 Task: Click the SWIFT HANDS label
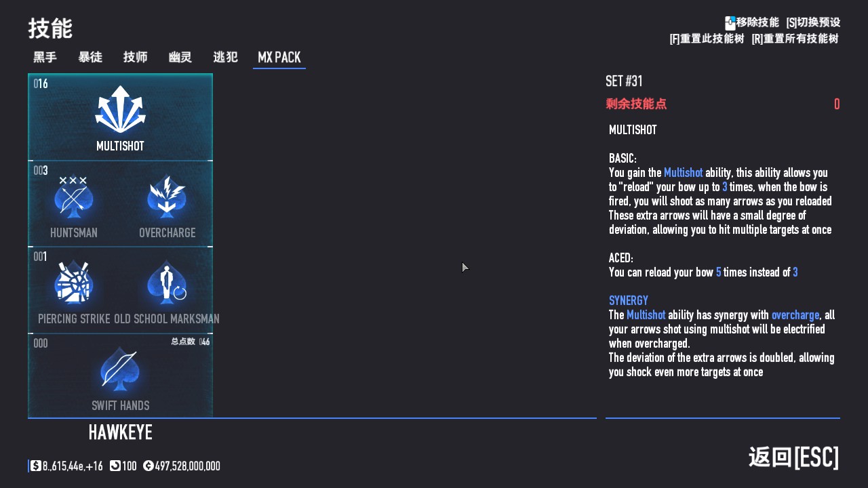click(120, 406)
